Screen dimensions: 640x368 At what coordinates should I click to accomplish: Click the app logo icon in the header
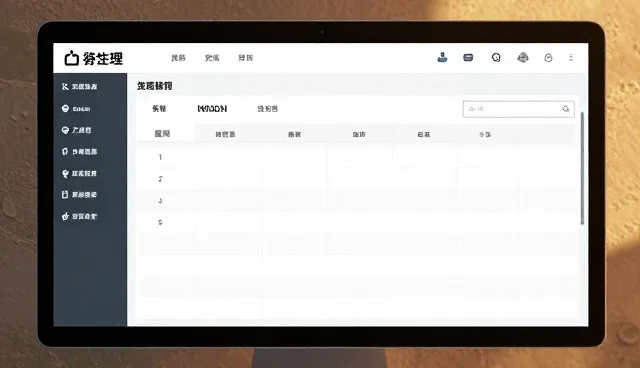coord(71,58)
